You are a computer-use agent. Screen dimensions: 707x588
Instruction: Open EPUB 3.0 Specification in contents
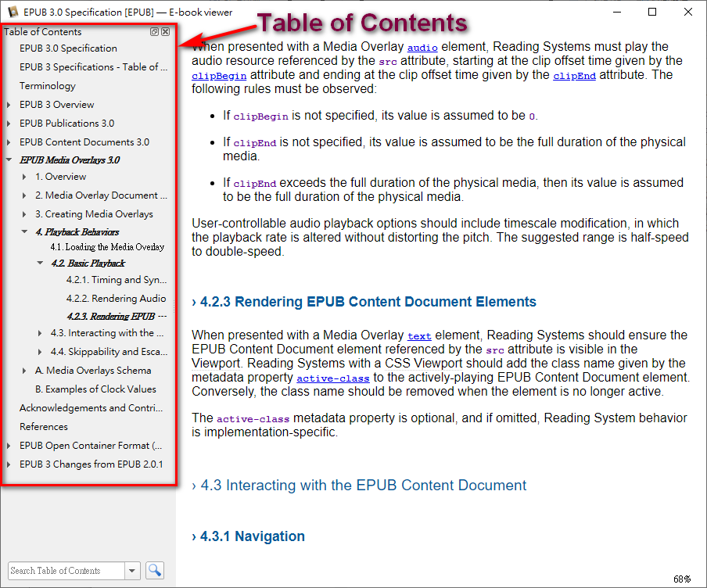click(x=68, y=48)
